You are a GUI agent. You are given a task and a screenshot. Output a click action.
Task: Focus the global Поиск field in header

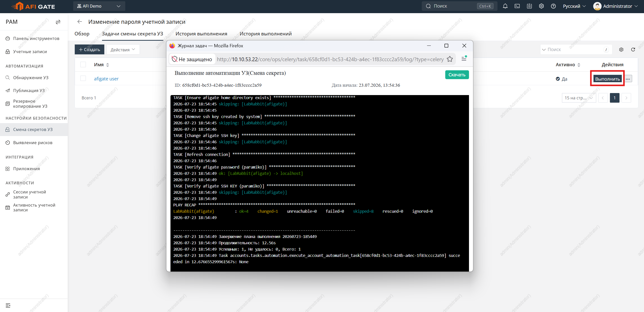pos(459,6)
